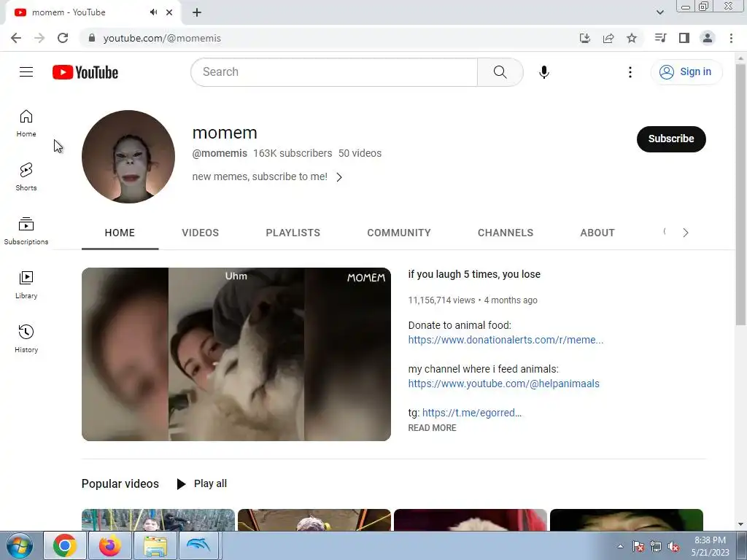Viewport: 747px width, 560px height.
Task: Click the 50 videos text
Action: 360,153
